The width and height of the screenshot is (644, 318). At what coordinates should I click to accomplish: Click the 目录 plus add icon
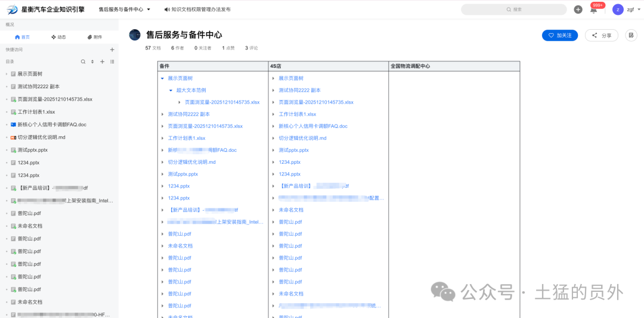(x=103, y=61)
